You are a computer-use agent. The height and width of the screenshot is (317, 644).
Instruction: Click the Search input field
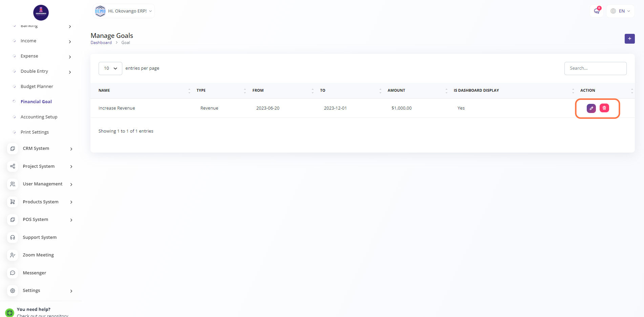[595, 68]
